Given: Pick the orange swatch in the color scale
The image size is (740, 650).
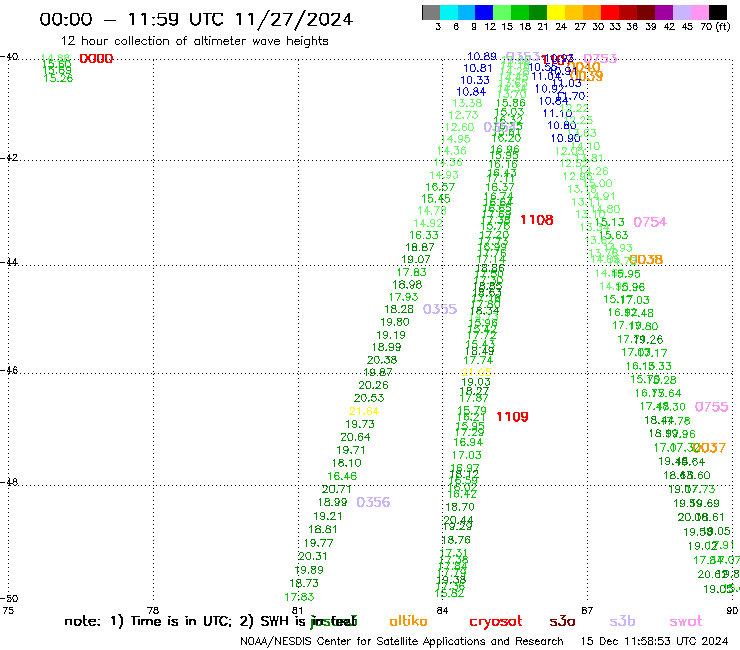Looking at the screenshot, I should pos(592,12).
